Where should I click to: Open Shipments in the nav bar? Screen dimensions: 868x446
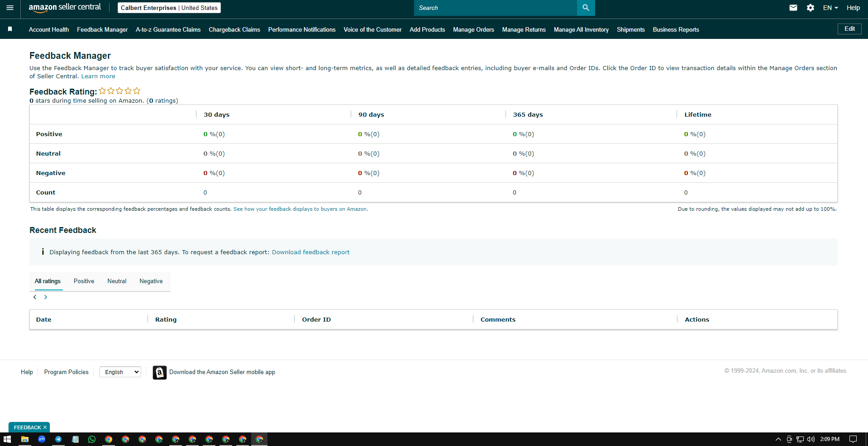pos(630,29)
